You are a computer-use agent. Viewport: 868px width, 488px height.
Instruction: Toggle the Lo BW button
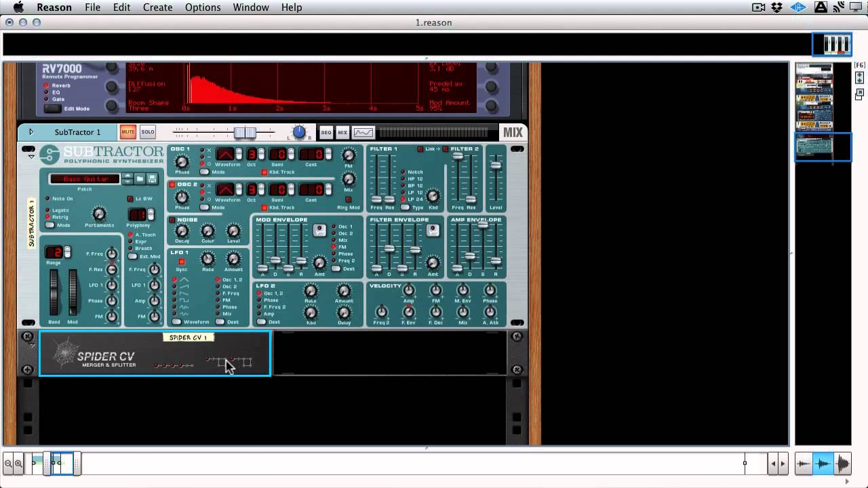[x=130, y=199]
